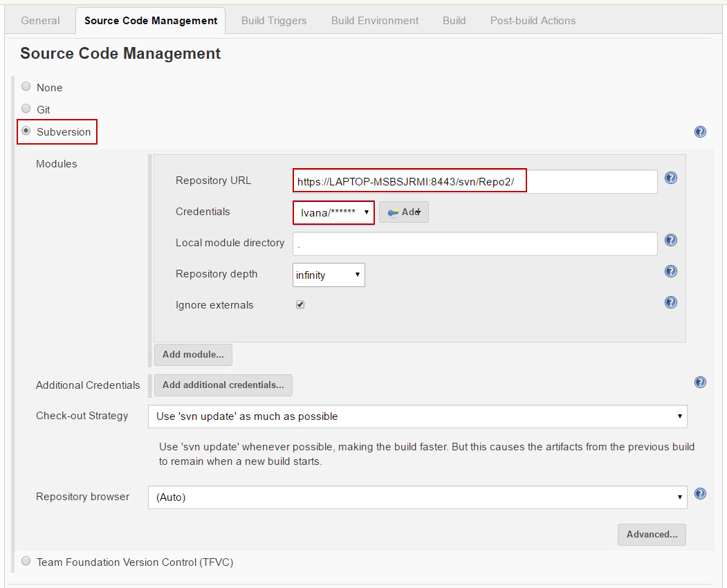Open the Check-out Strategy dropdown
This screenshot has height=588, width=727.
click(417, 416)
